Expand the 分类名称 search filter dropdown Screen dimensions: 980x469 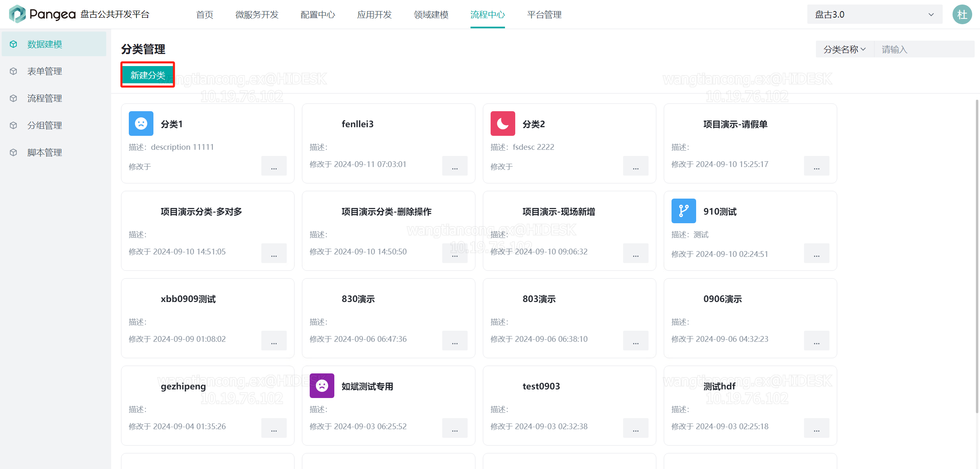845,49
